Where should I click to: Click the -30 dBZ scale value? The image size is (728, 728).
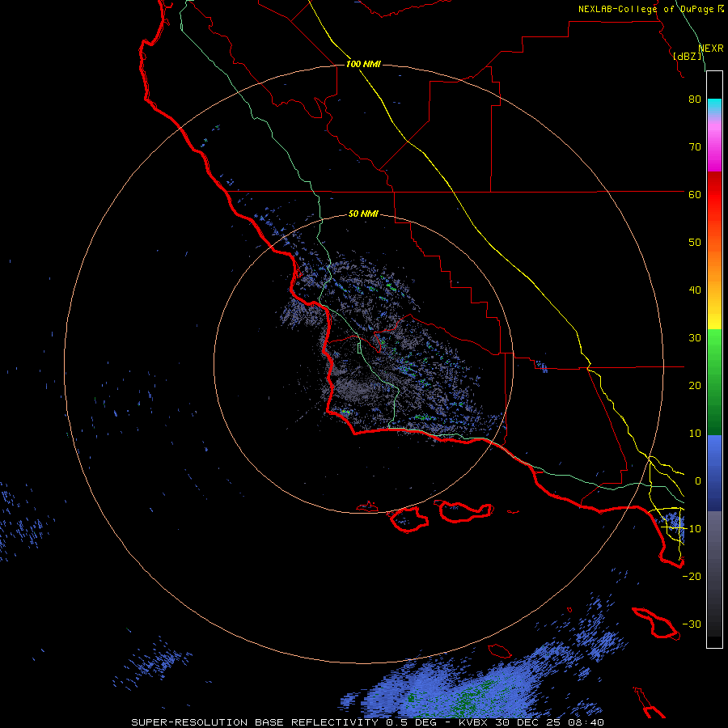click(x=692, y=624)
